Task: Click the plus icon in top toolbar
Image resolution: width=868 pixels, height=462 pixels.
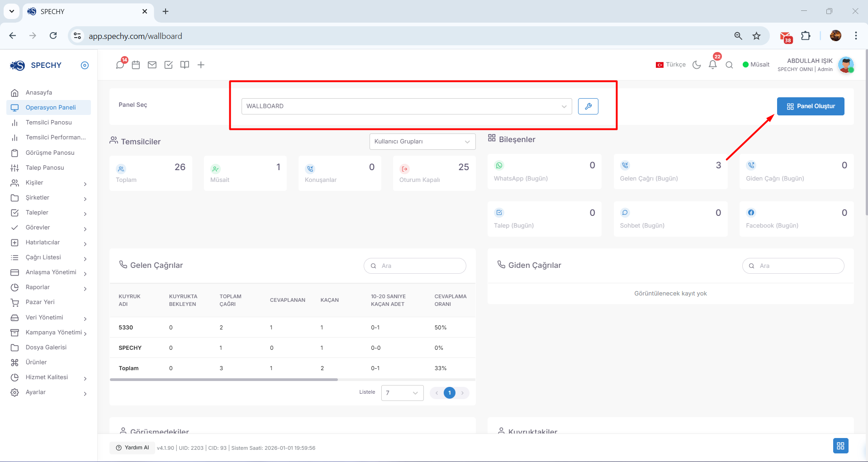Action: point(201,65)
